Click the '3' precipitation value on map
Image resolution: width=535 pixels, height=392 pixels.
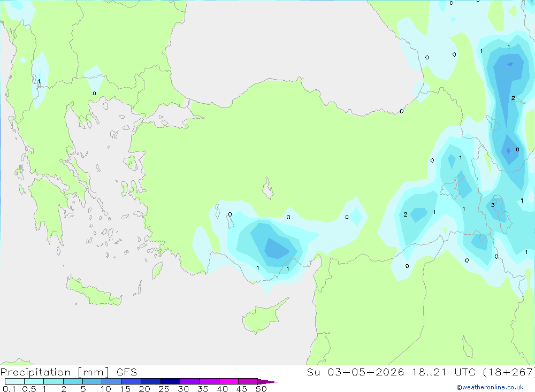(x=493, y=205)
